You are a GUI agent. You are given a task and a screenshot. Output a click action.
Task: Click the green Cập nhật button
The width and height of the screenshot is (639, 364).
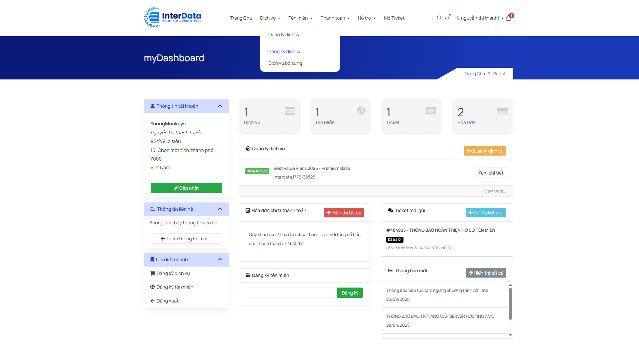186,188
